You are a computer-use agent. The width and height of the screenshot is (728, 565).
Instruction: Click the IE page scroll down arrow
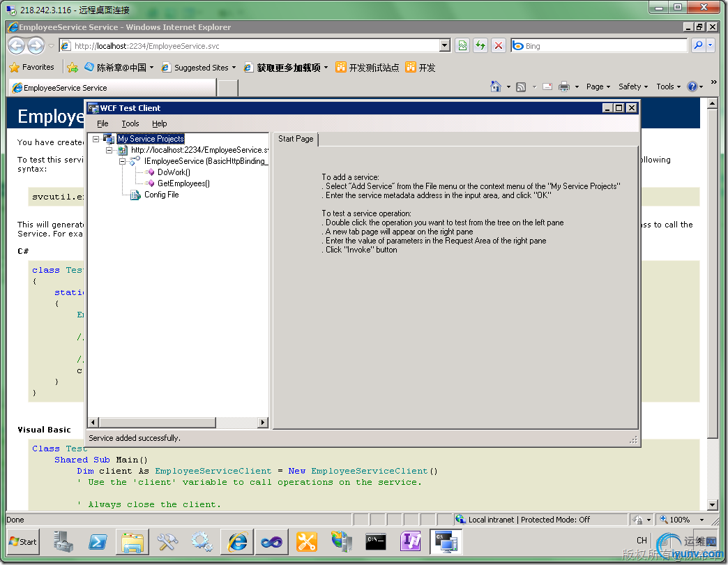tap(713, 504)
